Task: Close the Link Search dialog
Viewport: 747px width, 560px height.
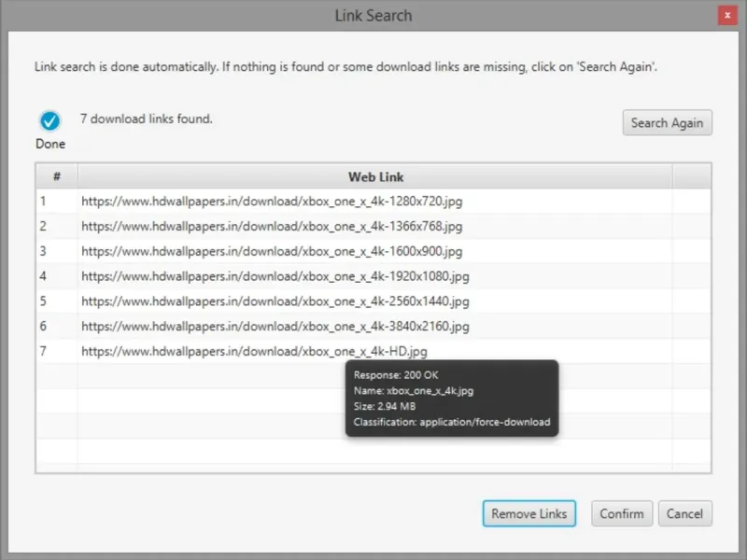Action: [727, 15]
